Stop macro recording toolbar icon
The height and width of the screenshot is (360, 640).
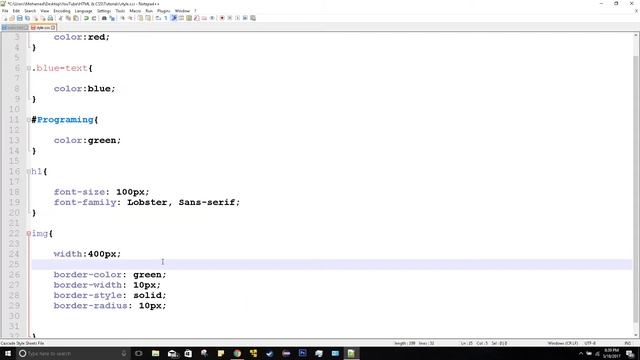click(229, 18)
